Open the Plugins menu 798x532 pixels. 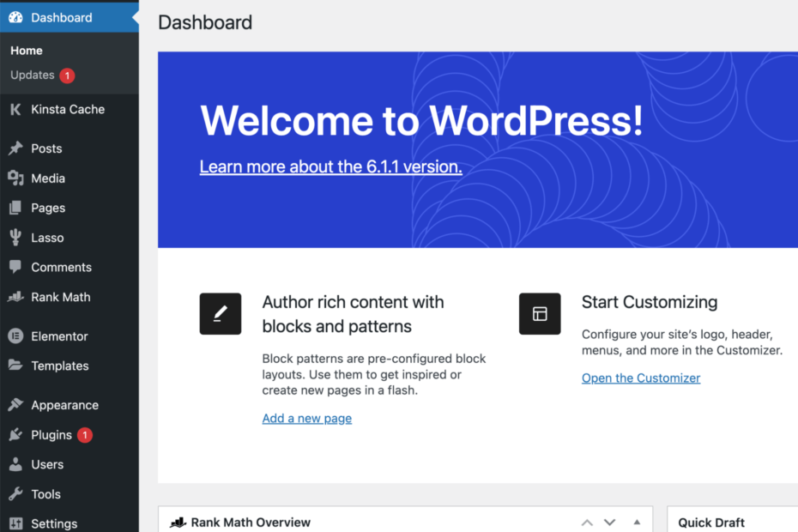70,435
